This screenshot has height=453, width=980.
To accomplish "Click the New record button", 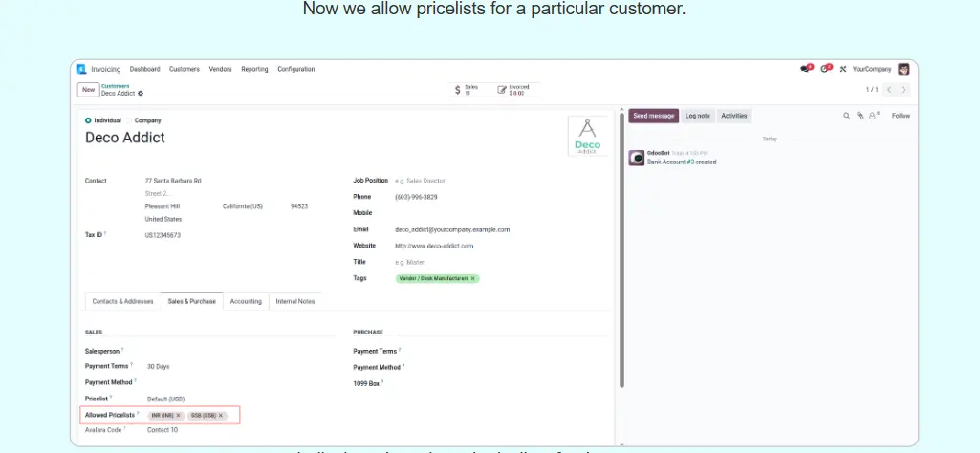I will [x=88, y=90].
